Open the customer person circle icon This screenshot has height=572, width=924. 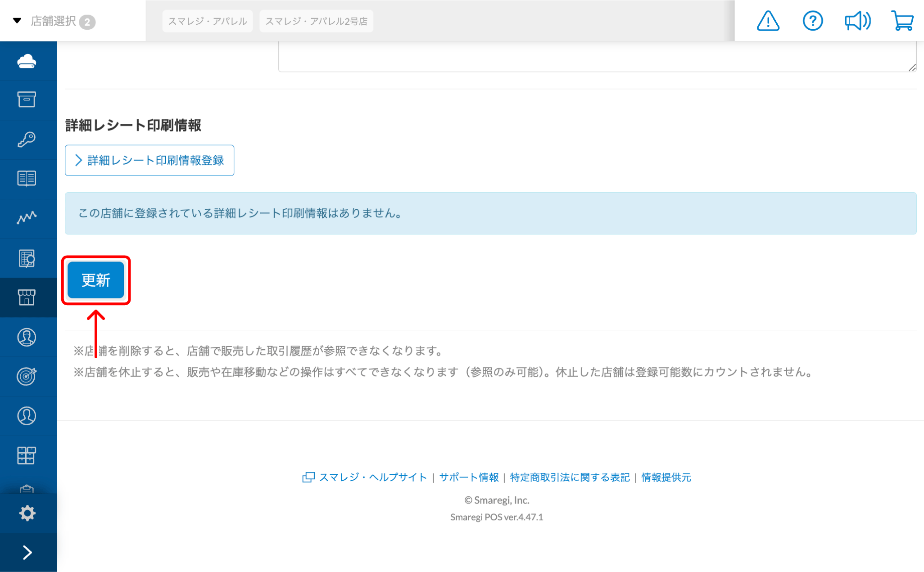click(27, 416)
